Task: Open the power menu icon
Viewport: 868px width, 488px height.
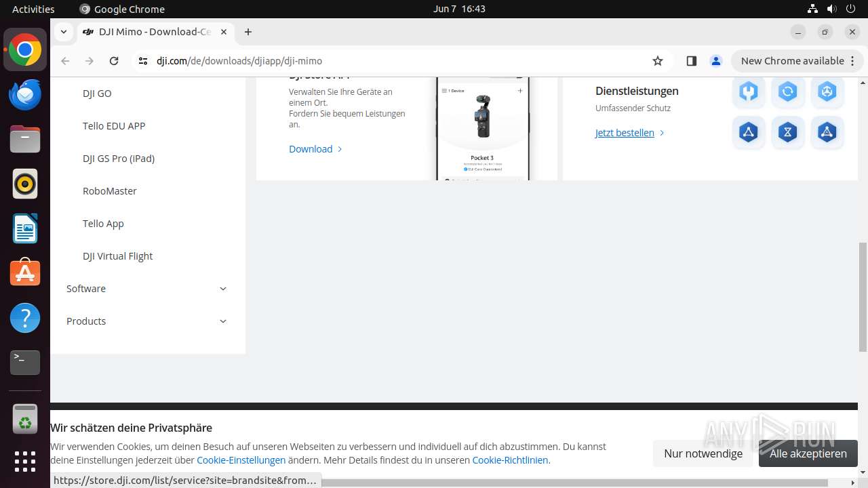Action: click(x=850, y=9)
